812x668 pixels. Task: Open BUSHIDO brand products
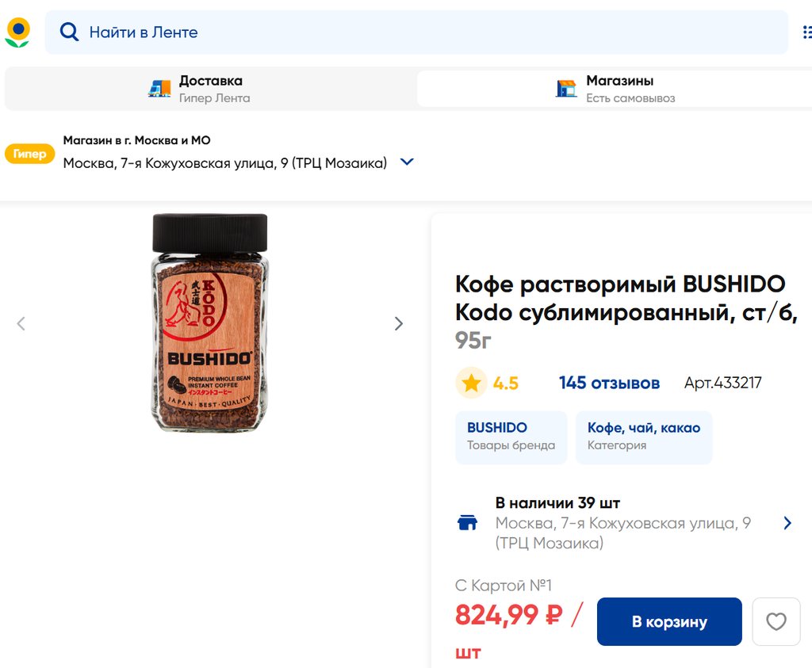[511, 437]
